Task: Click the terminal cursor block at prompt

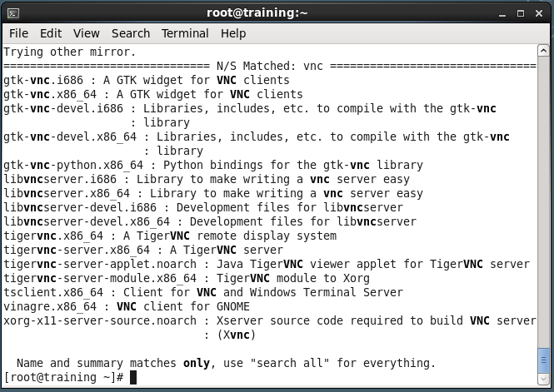Action: [x=133, y=377]
